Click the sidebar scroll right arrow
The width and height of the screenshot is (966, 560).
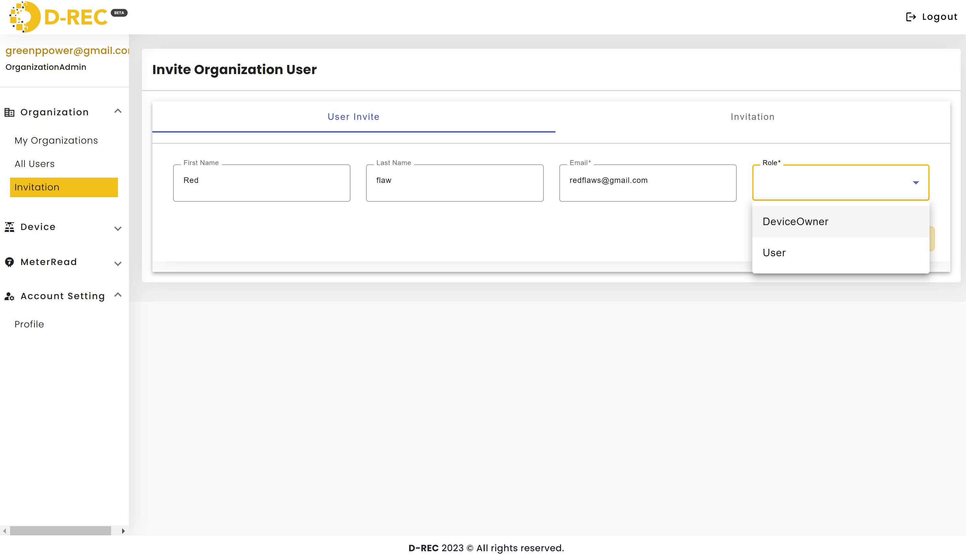[123, 530]
